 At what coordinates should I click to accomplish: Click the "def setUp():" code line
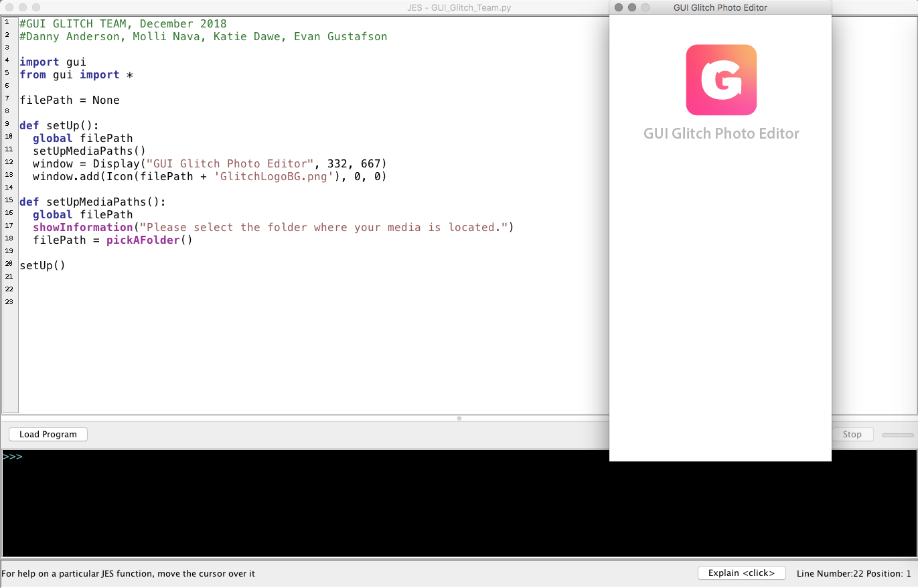click(60, 126)
